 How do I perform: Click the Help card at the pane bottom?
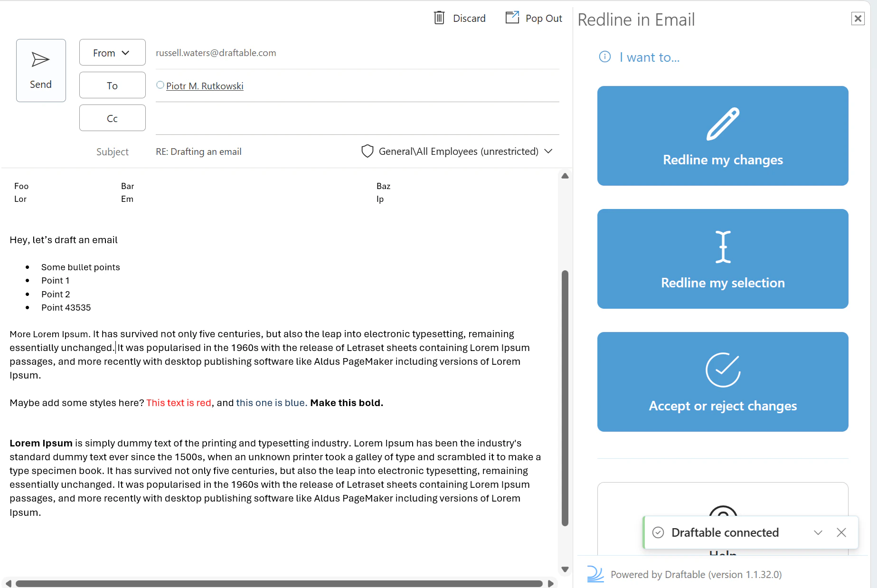coord(723,519)
